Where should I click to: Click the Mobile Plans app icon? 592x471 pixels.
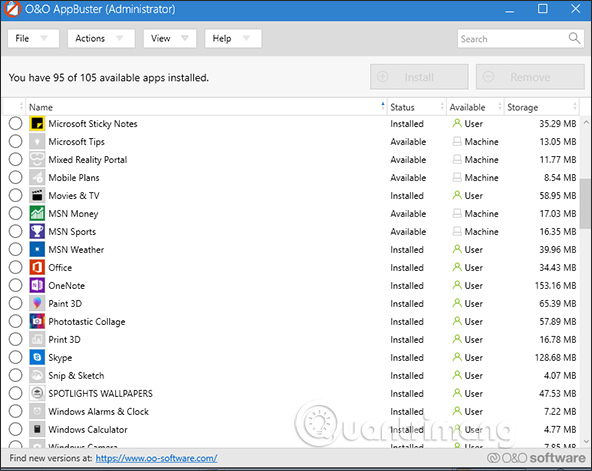37,177
